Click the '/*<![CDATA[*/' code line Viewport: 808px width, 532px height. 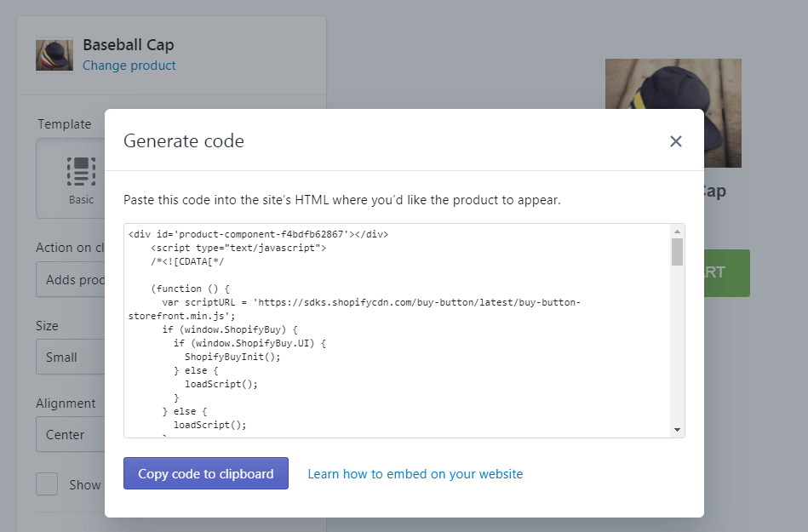(x=187, y=261)
